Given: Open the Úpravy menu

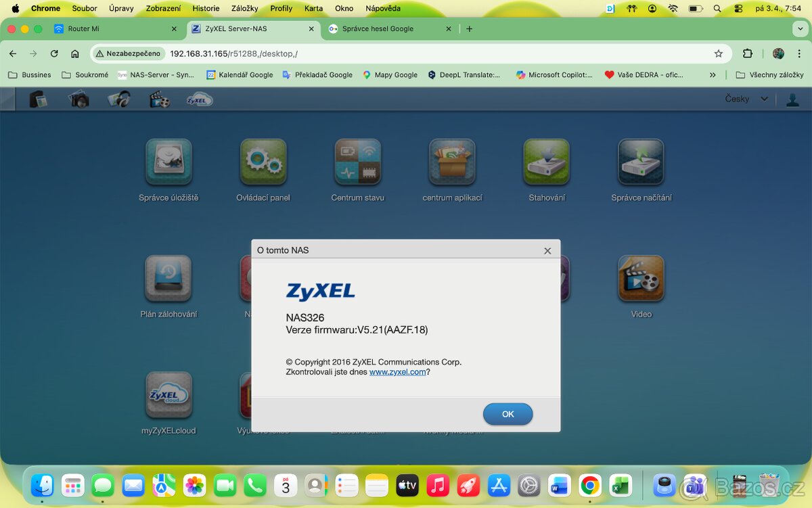Looking at the screenshot, I should (x=121, y=9).
